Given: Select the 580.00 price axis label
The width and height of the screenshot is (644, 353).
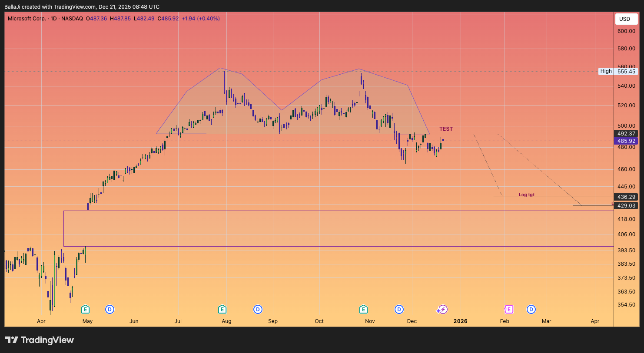Looking at the screenshot, I should [x=626, y=49].
